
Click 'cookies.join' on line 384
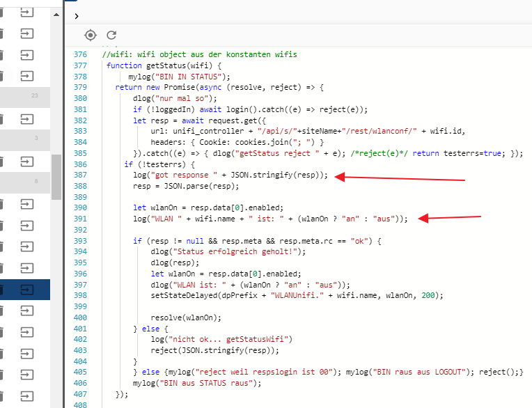[262, 143]
